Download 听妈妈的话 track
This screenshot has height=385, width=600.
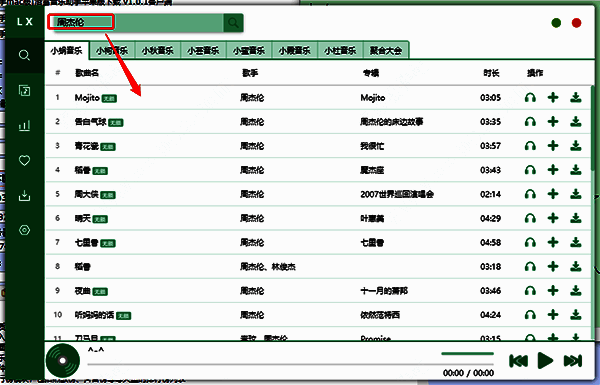pos(576,315)
